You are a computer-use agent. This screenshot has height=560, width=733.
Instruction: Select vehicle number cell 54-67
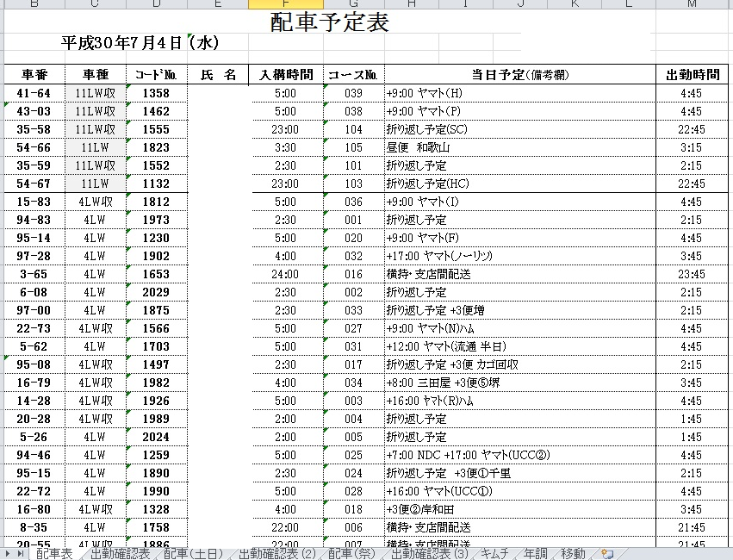pos(34,184)
